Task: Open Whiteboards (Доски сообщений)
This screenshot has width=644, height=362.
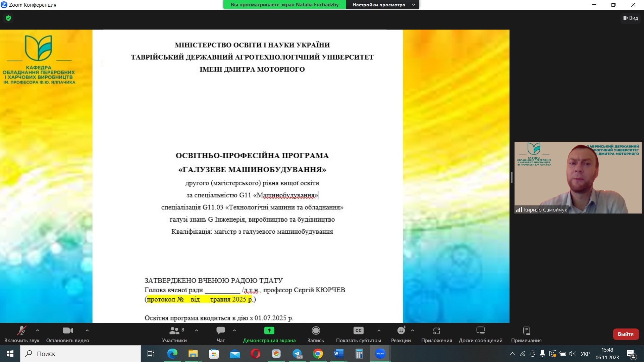Action: coord(480,334)
